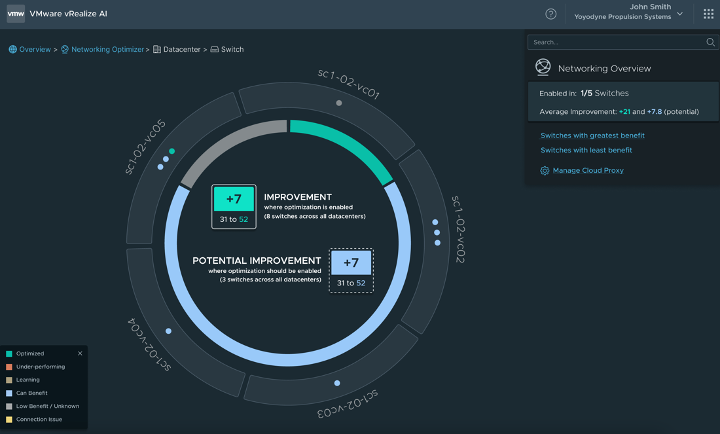This screenshot has width=720, height=434.
Task: Click the blue dot in sc1-02-vc03
Action: tap(337, 383)
